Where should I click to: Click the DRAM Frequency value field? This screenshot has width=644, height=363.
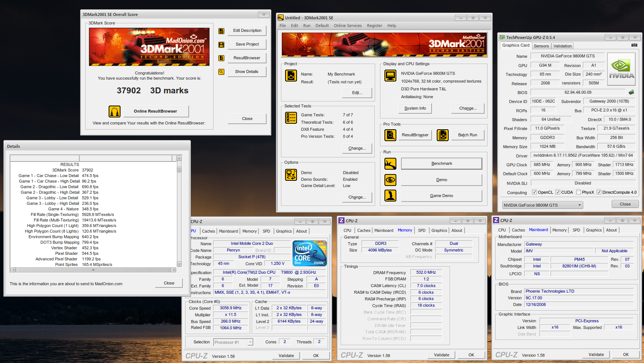tap(426, 272)
